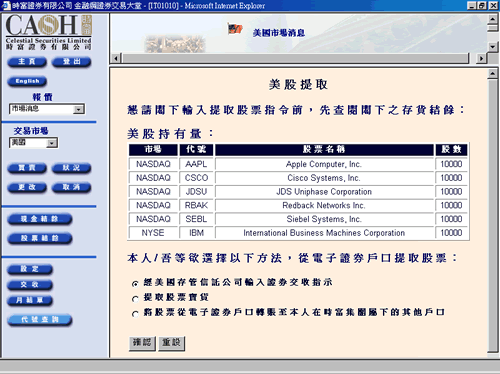Go to the 主頁 home page button
The image size is (500, 374).
[x=27, y=62]
